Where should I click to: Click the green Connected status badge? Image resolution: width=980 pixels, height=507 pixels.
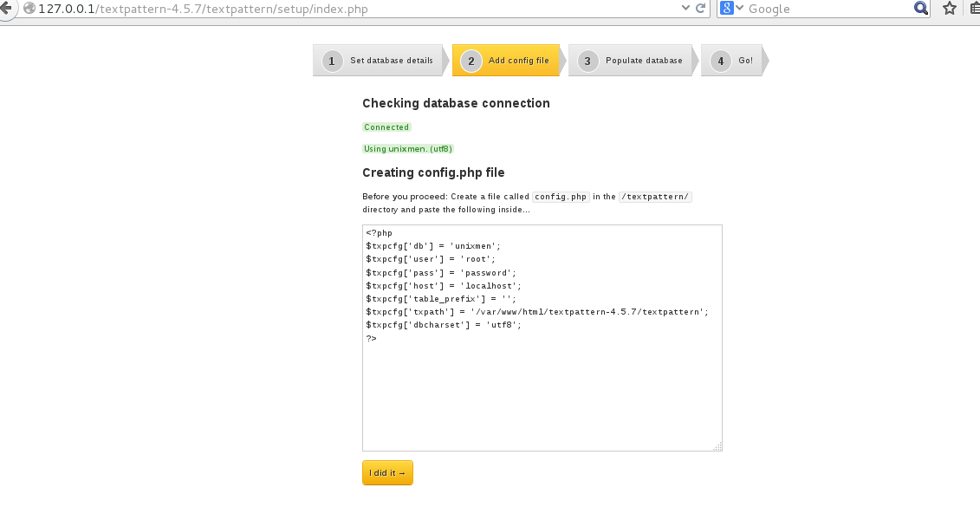coord(386,127)
